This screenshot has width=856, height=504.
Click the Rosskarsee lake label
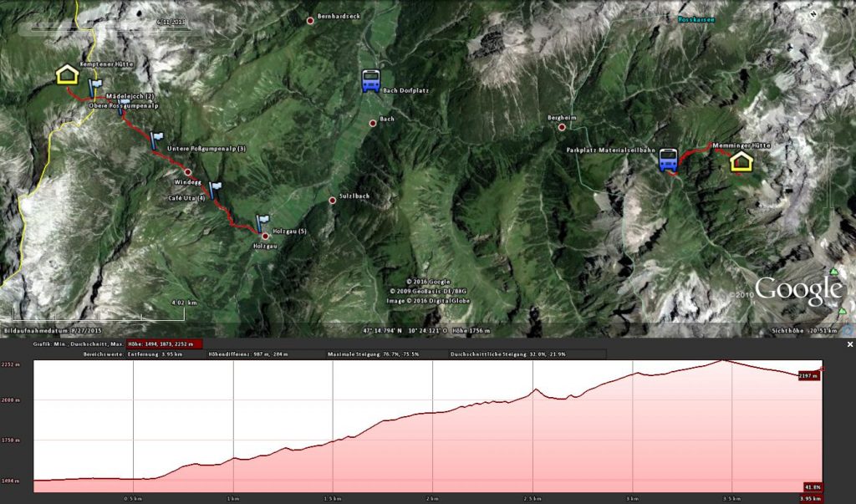tap(696, 20)
